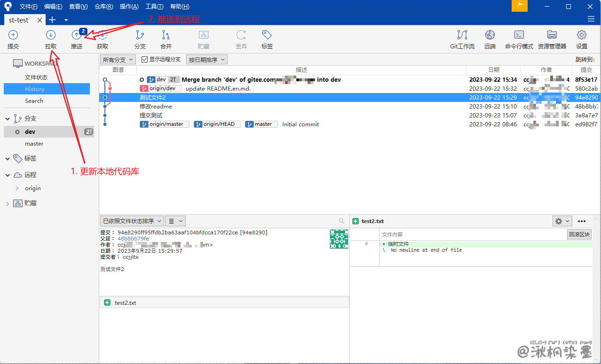601x364 pixels.
Task: Click the 拉取 (Pull) toolbar icon
Action: pos(51,39)
